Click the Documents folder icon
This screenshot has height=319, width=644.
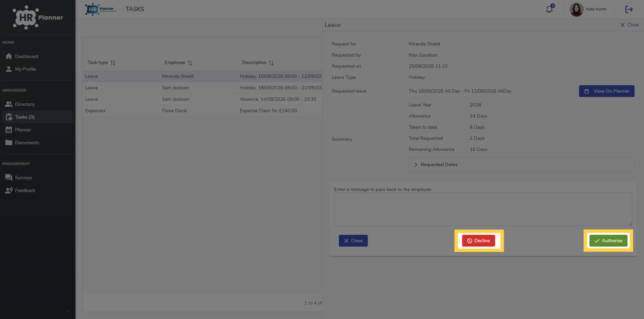coord(9,143)
